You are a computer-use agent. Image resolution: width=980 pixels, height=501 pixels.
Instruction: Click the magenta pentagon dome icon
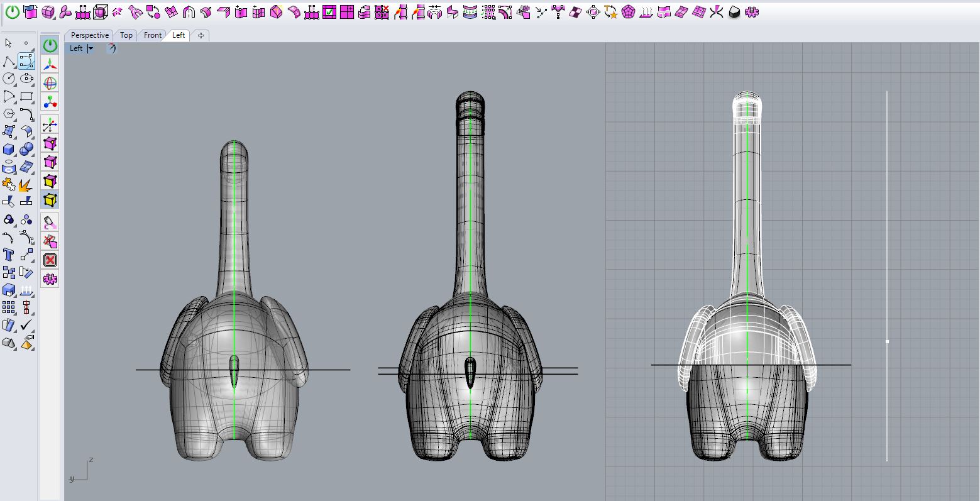pos(629,12)
